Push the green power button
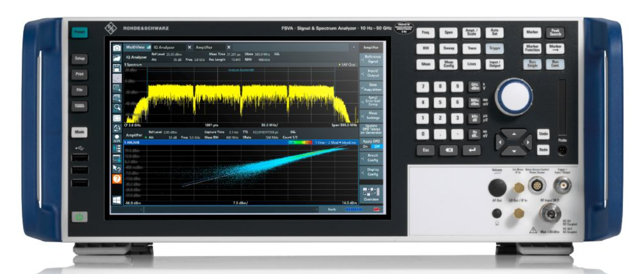Viewport: 644px width, 274px height. click(x=80, y=217)
